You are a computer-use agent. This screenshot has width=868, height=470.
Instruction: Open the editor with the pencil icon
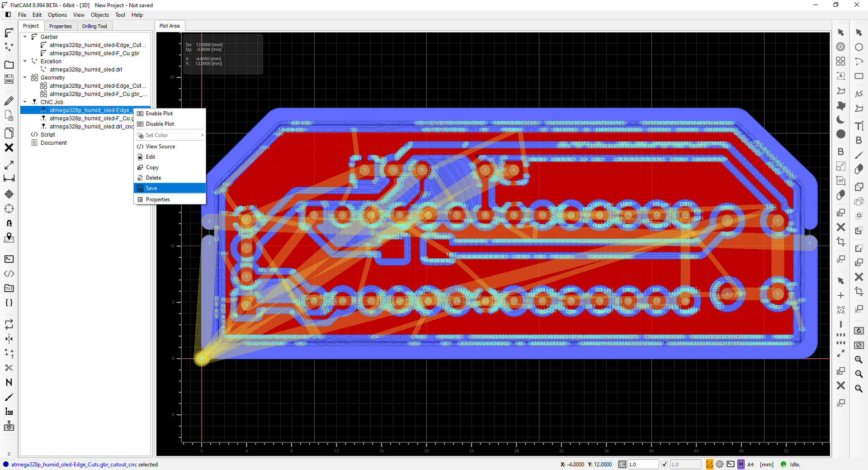9,101
